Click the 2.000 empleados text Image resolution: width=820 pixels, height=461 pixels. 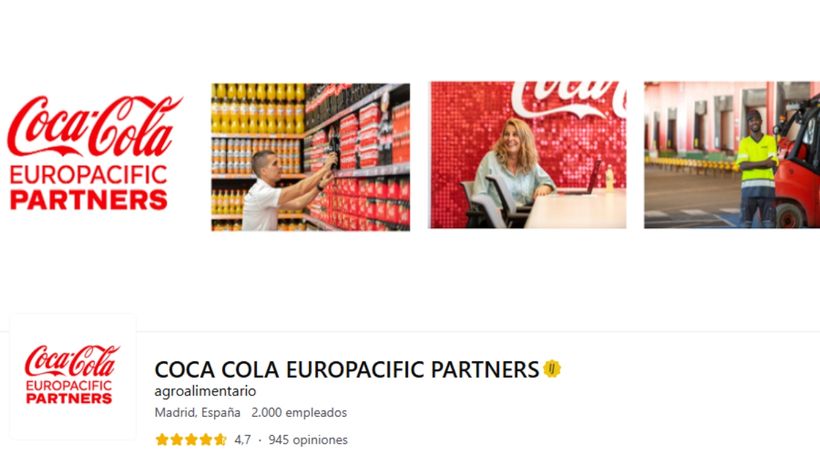click(299, 412)
